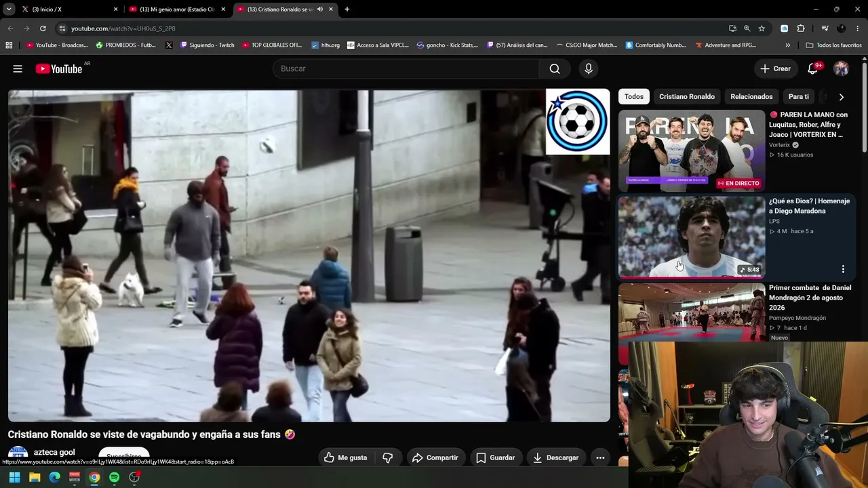Open the azteca gool channel name
Viewport: 868px width, 488px height.
pos(54,452)
